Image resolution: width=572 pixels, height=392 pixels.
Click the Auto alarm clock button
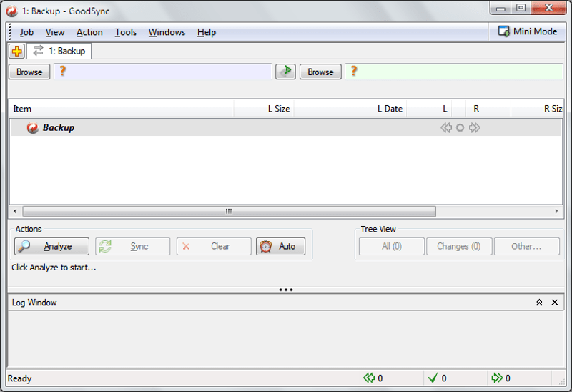point(280,246)
